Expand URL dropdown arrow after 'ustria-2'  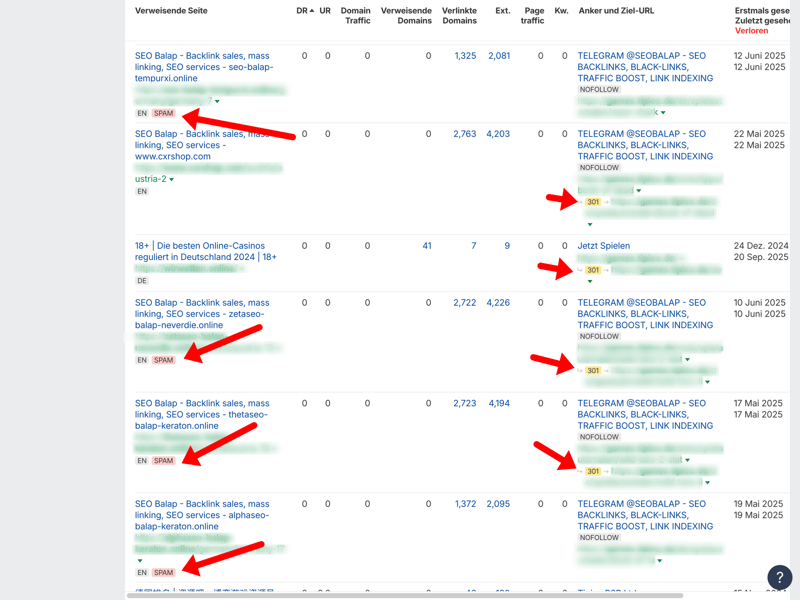[172, 180]
